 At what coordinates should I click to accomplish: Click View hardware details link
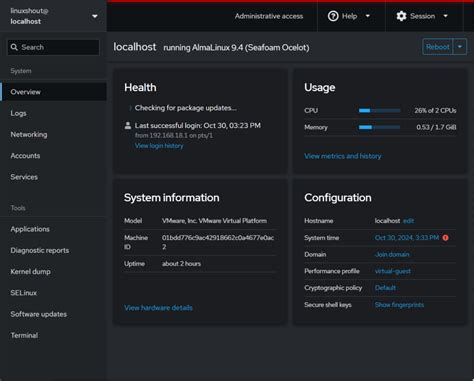[x=158, y=308]
